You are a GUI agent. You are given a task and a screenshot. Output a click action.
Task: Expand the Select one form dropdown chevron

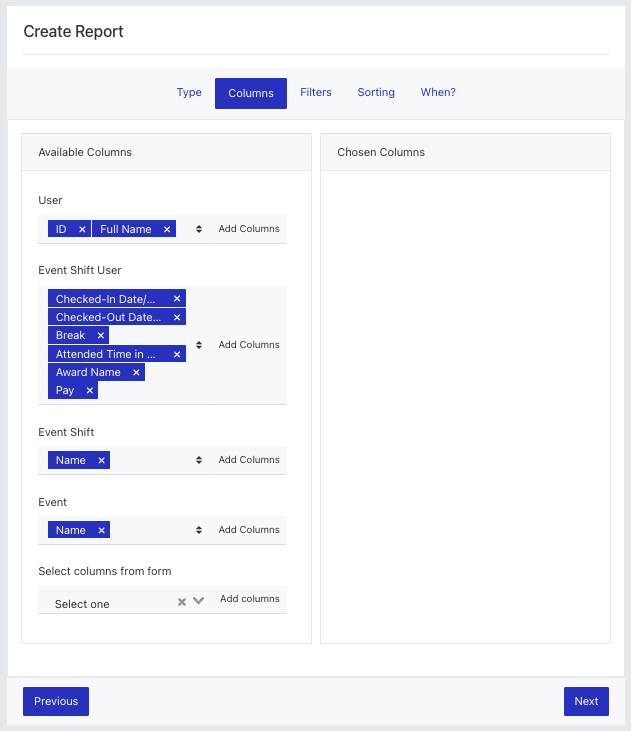coord(199,600)
